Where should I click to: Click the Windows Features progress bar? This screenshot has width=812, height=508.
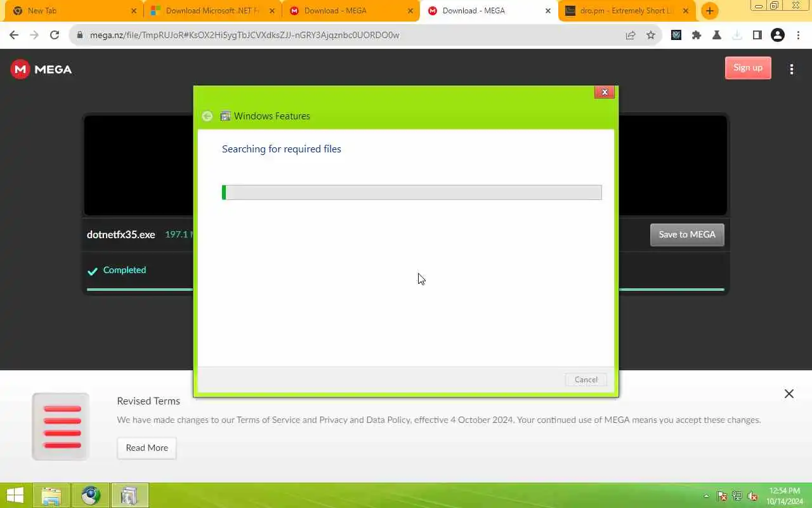point(412,192)
